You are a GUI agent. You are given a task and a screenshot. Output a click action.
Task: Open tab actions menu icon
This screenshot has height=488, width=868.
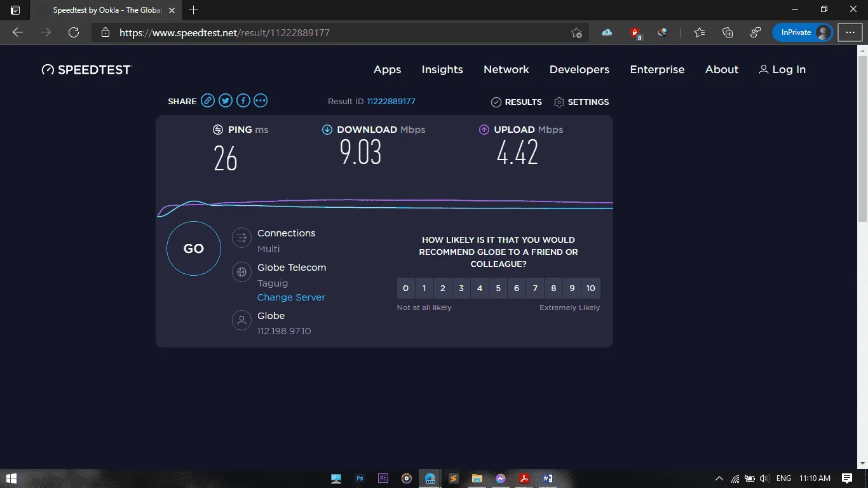[x=15, y=10]
